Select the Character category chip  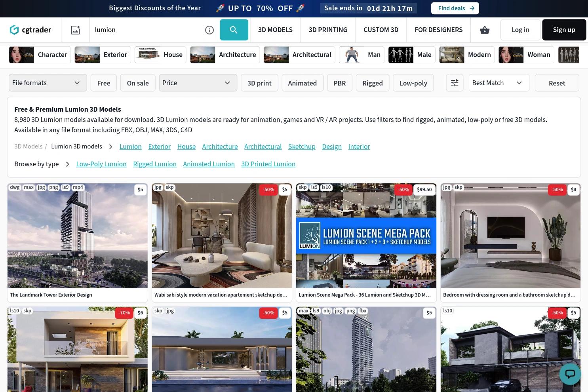pyautogui.click(x=40, y=55)
